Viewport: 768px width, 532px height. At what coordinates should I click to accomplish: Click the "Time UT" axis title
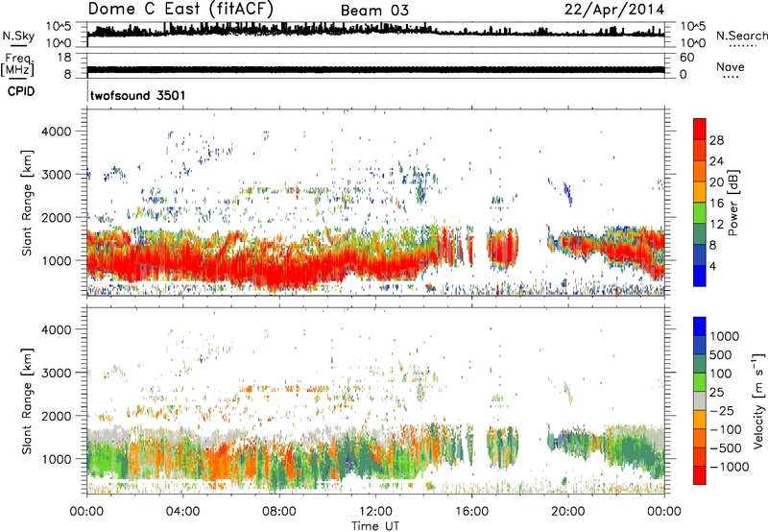coord(375,526)
